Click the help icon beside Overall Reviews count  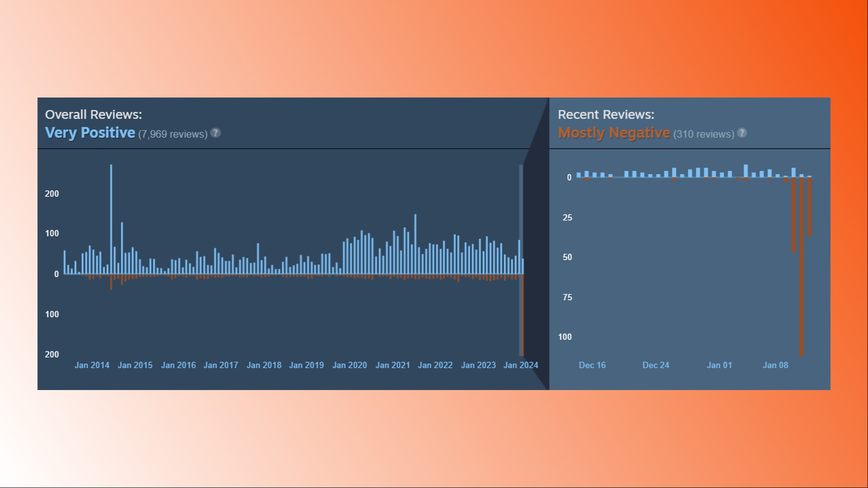(216, 133)
